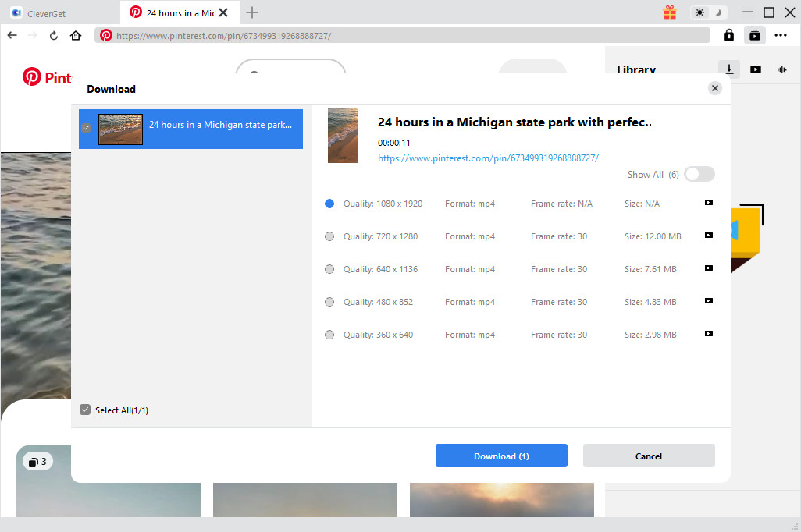Select the '24 hours in a Mic' tab

point(178,12)
